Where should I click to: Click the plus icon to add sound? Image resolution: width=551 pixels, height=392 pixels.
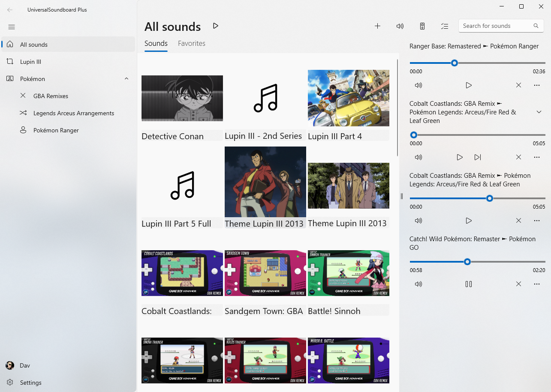[x=377, y=26]
